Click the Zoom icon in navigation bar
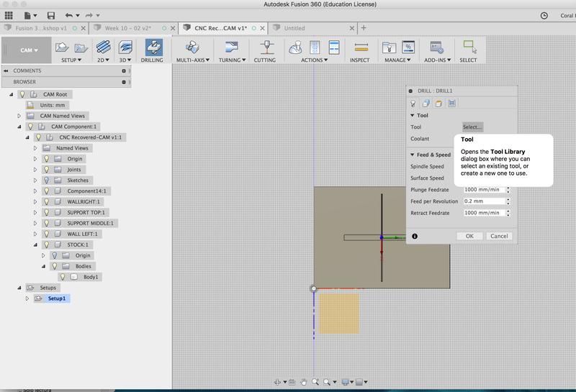Image resolution: width=576 pixels, height=392 pixels. tap(315, 382)
